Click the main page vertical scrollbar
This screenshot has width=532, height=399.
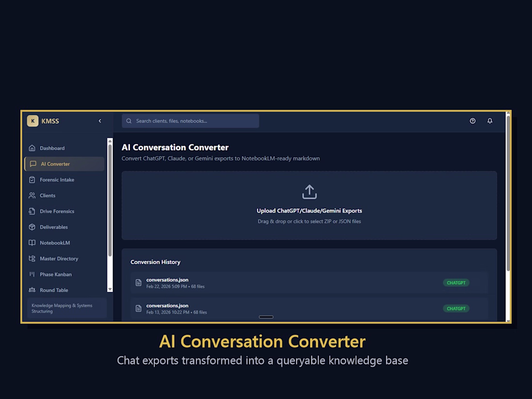pyautogui.click(x=508, y=193)
